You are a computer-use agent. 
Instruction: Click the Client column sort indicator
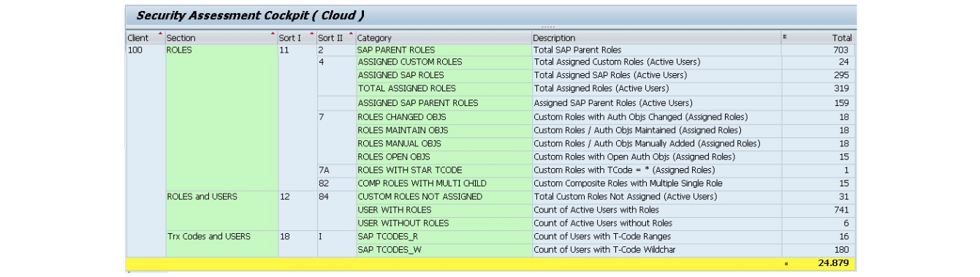160,34
